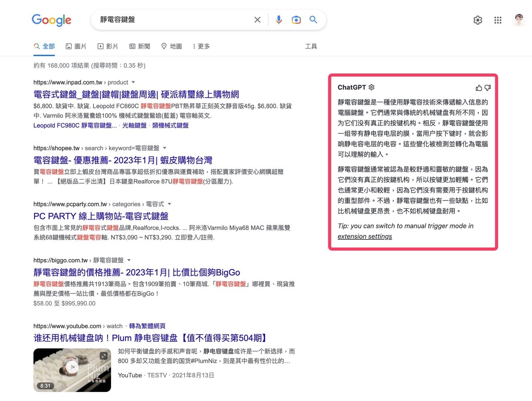Click the https://www.inpad.com.tw URL text
The width and height of the screenshot is (532, 401).
(68, 82)
